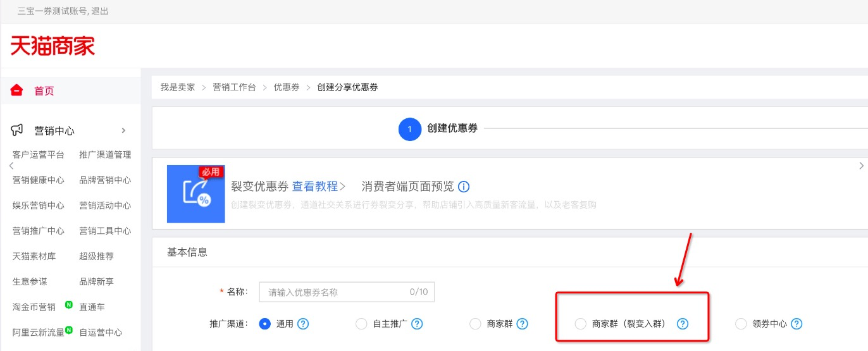Open 直通车 menu item
Viewport: 868px width, 351px height.
coord(92,307)
